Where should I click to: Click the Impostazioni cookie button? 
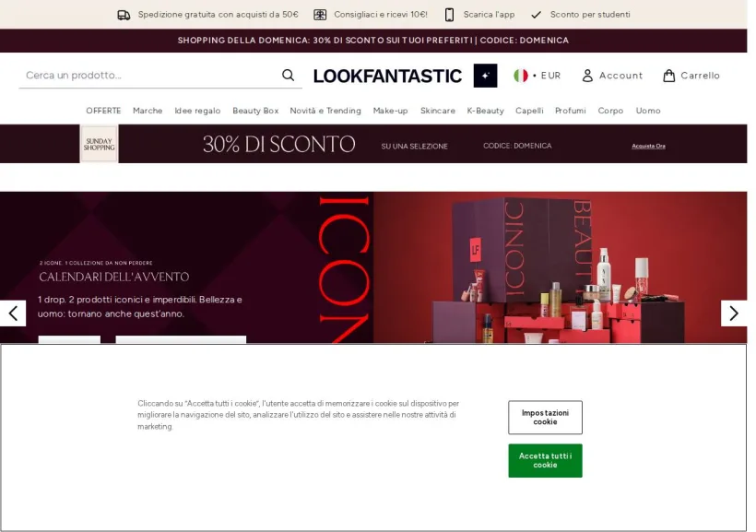545,417
